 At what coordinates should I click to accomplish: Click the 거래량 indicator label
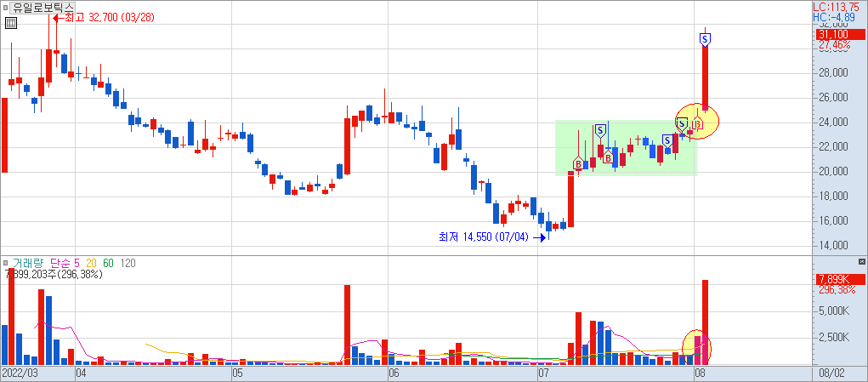coord(28,264)
